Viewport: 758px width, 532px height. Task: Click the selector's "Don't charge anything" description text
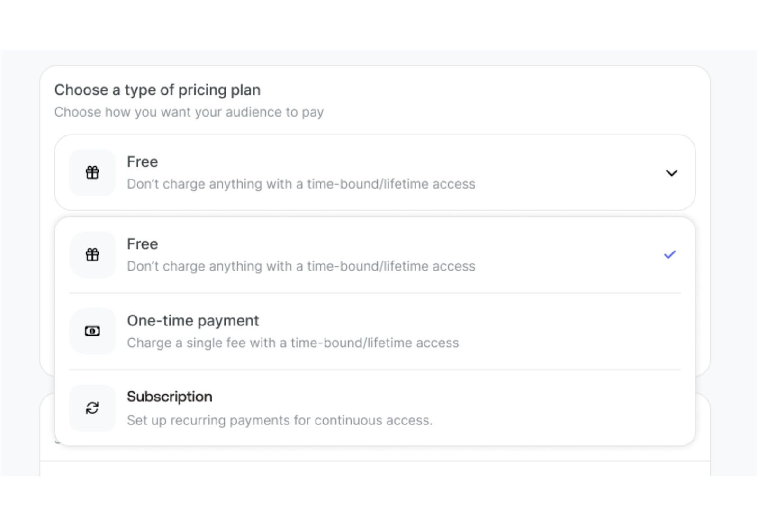[301, 184]
